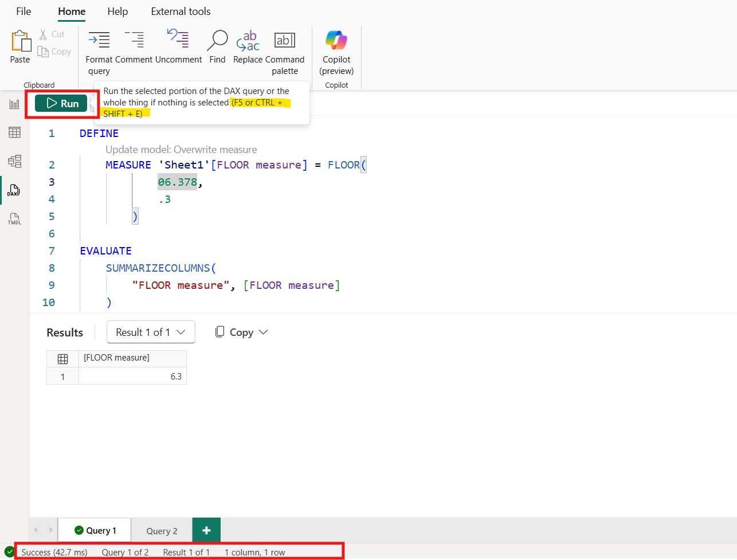Expand the Copy results dropdown

click(241, 332)
